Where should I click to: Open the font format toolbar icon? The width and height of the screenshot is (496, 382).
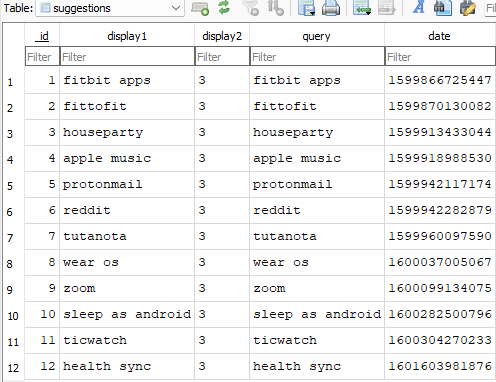coord(419,7)
